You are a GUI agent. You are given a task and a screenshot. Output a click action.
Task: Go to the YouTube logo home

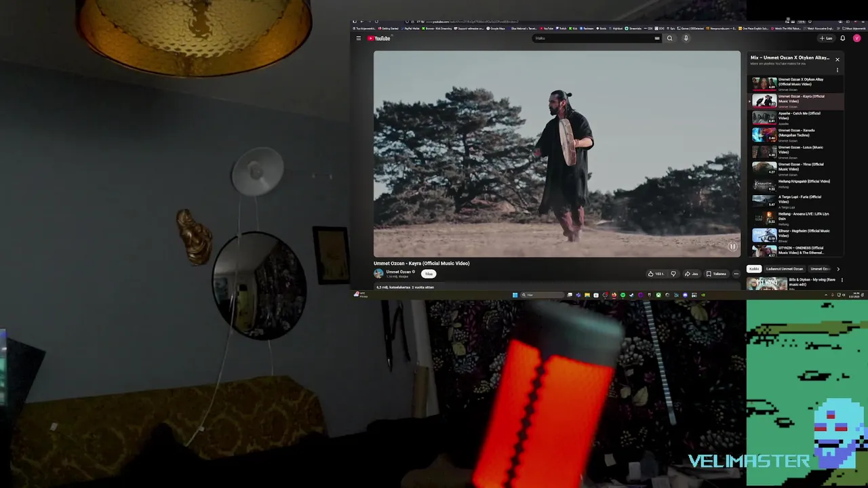[x=379, y=38]
